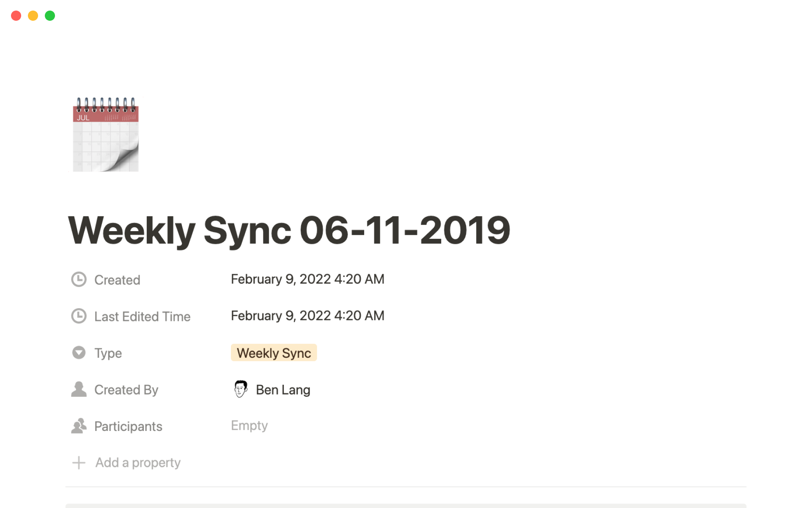This screenshot has height=508, width=812.
Task: Click the page title Weekly Sync 06-11-2019
Action: tap(289, 230)
